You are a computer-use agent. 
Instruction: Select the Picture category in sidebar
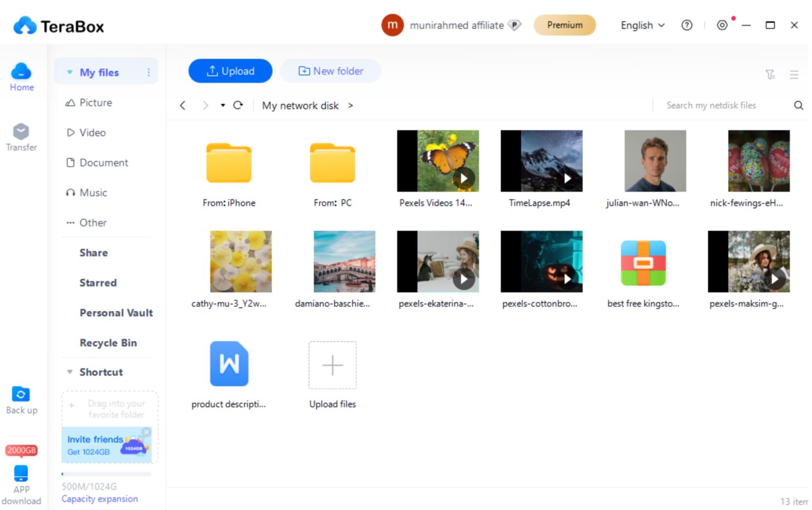95,103
